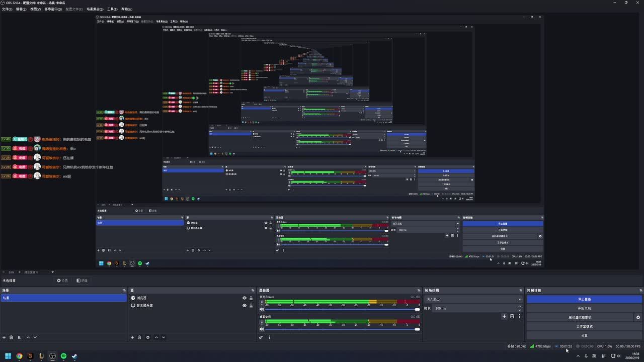This screenshot has height=362, width=644.
Task: Open the 文件(F) menu
Action: 7,9
